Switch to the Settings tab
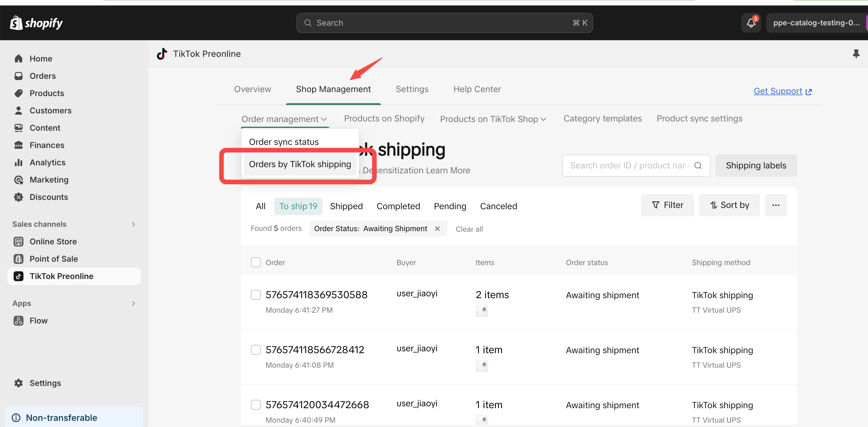The width and height of the screenshot is (868, 427). tap(412, 89)
